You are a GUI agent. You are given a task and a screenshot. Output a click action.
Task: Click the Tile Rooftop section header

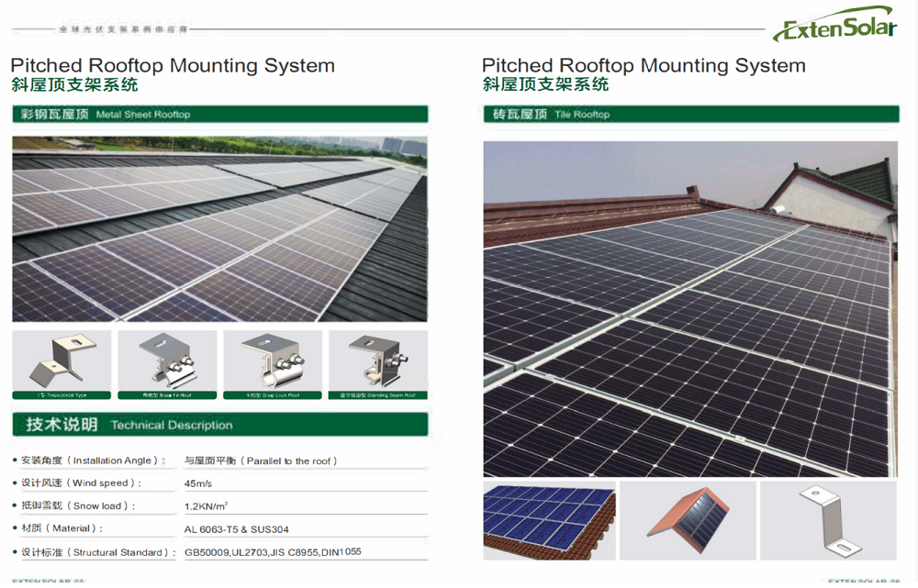(x=689, y=115)
